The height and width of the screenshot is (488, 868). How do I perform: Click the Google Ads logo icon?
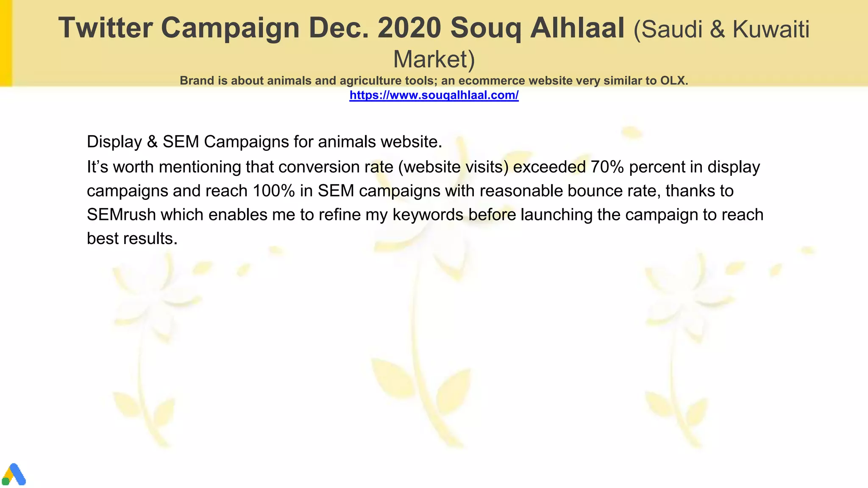pyautogui.click(x=14, y=474)
